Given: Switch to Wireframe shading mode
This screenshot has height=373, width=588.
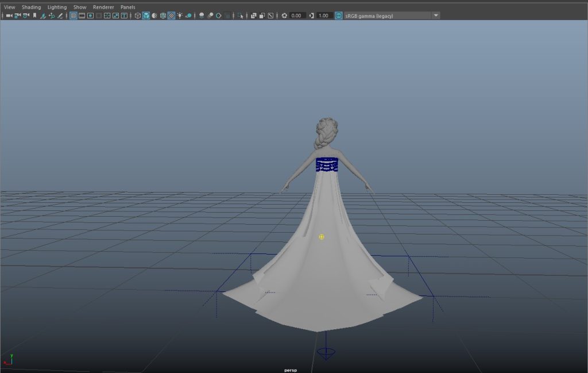Looking at the screenshot, I should [138, 16].
